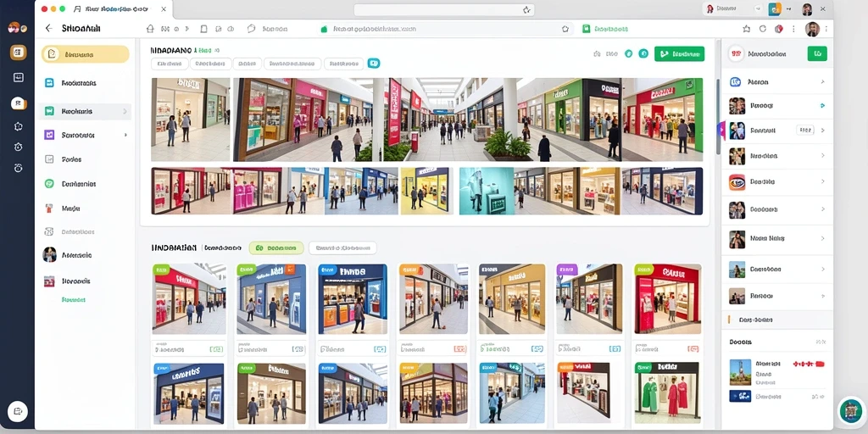868x434 pixels.
Task: Expand the purple-icon sidebar item arrow
Action: 125,135
